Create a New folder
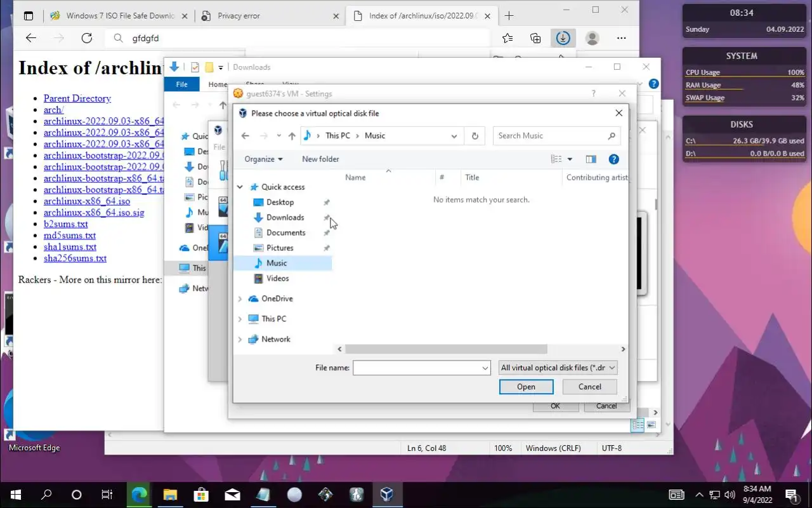 320,159
